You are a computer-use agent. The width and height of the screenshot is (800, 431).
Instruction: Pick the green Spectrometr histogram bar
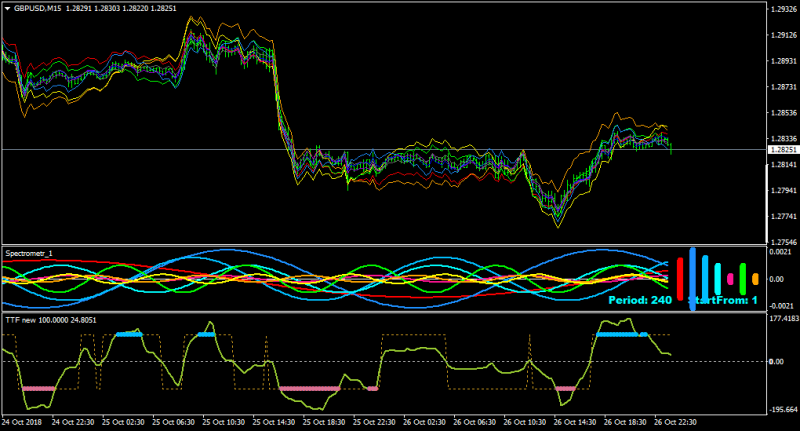click(x=743, y=279)
